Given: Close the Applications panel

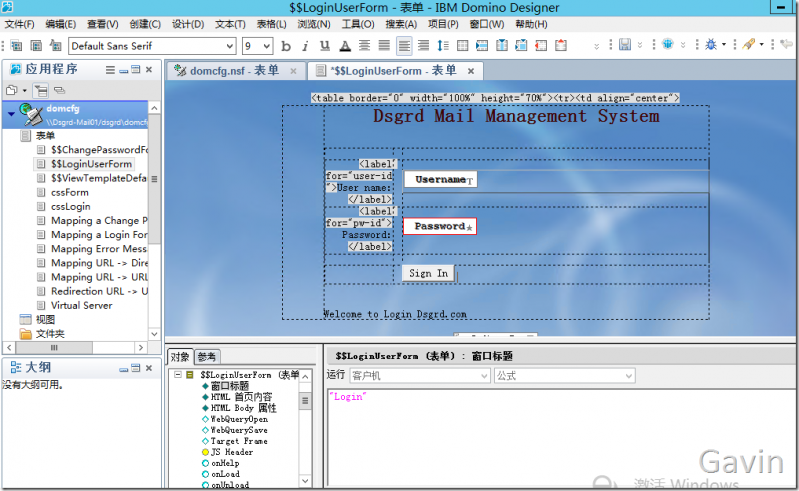Looking at the screenshot, I should click(x=149, y=69).
